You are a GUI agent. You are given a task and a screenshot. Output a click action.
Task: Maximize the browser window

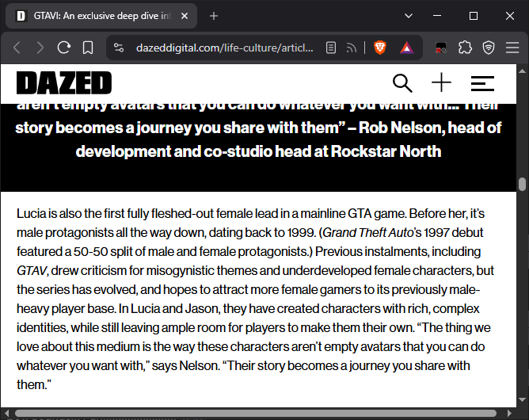click(474, 16)
